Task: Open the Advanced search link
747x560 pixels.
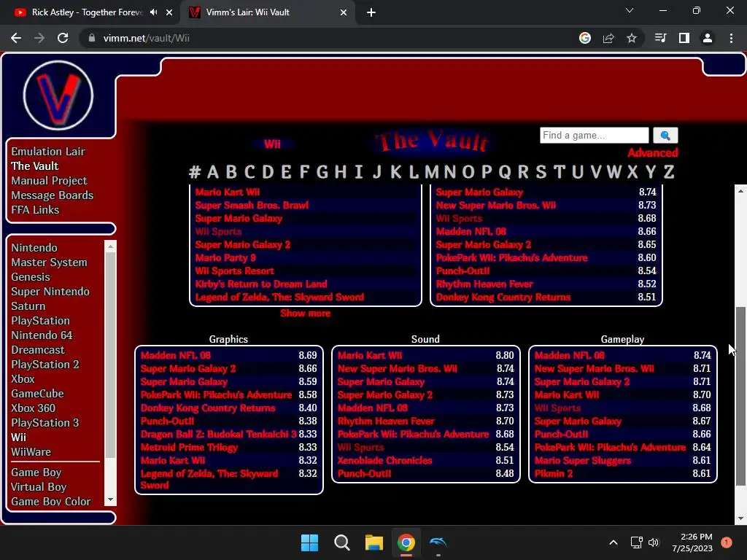Action: (652, 153)
